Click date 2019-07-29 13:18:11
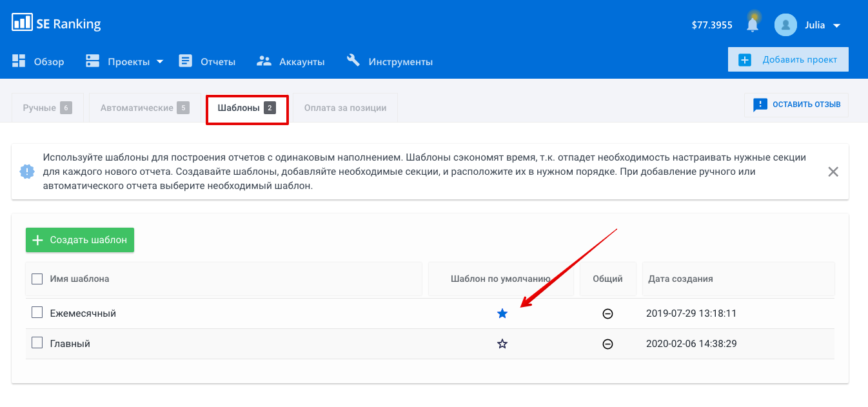 (x=691, y=313)
